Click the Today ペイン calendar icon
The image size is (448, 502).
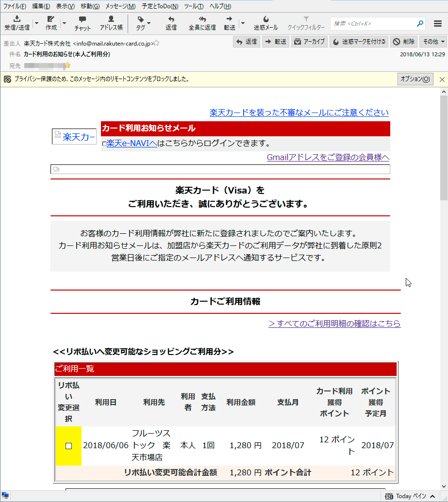click(x=389, y=496)
